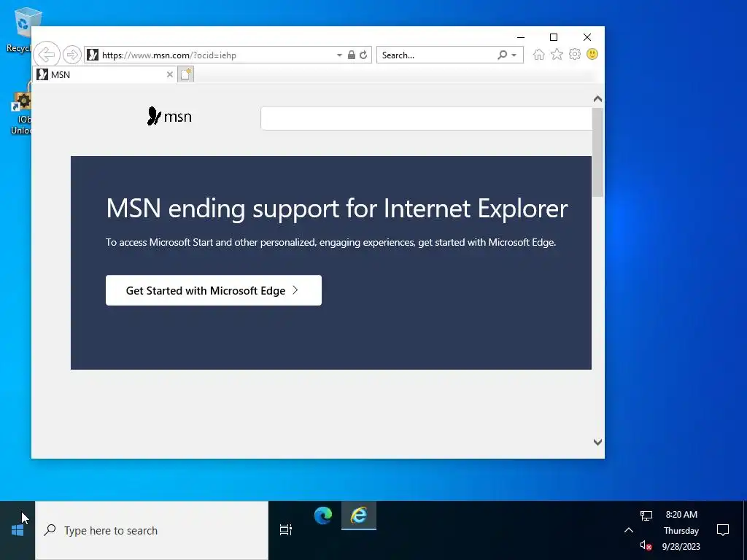The height and width of the screenshot is (560, 747).
Task: Focus the IE Search... box
Action: [x=436, y=55]
